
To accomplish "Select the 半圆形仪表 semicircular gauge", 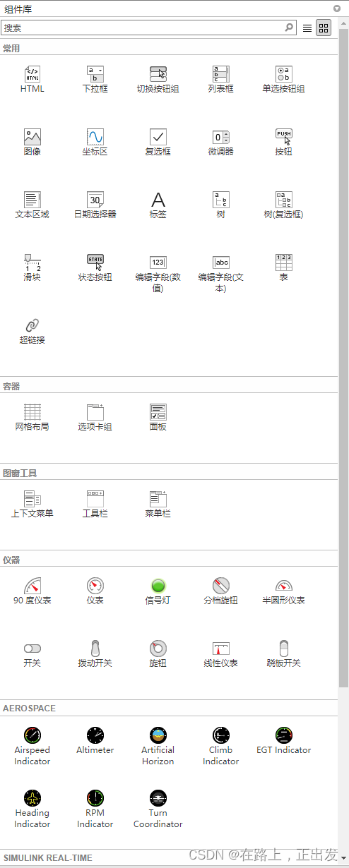I will (283, 586).
